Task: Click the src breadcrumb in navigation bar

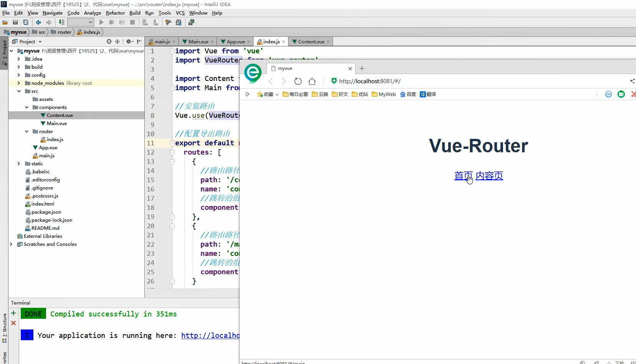Action: tap(39, 32)
